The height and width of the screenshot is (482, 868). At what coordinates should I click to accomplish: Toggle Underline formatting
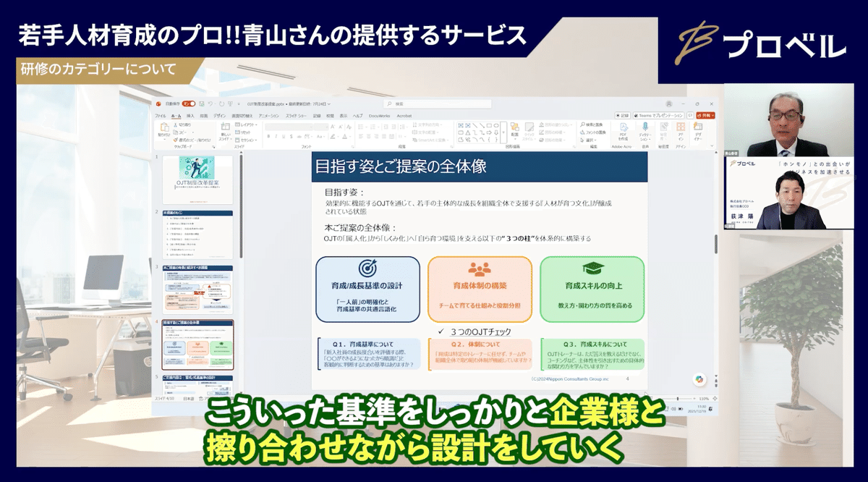284,136
